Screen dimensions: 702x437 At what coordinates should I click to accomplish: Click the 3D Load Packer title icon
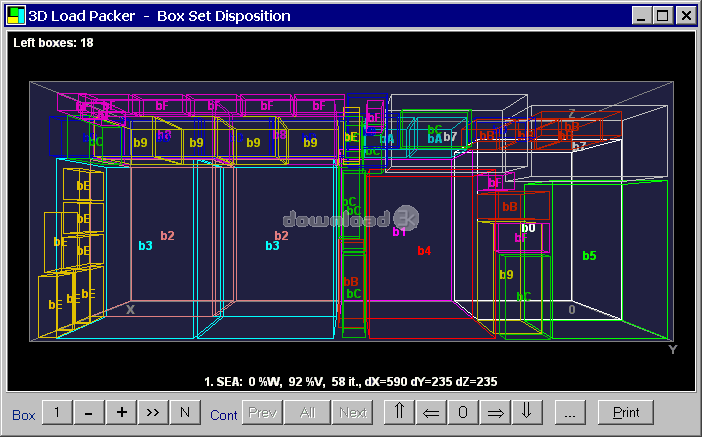coord(15,15)
